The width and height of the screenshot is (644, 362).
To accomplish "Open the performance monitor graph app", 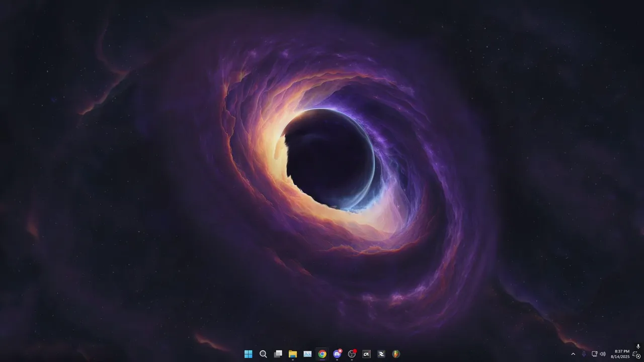I will (x=307, y=354).
